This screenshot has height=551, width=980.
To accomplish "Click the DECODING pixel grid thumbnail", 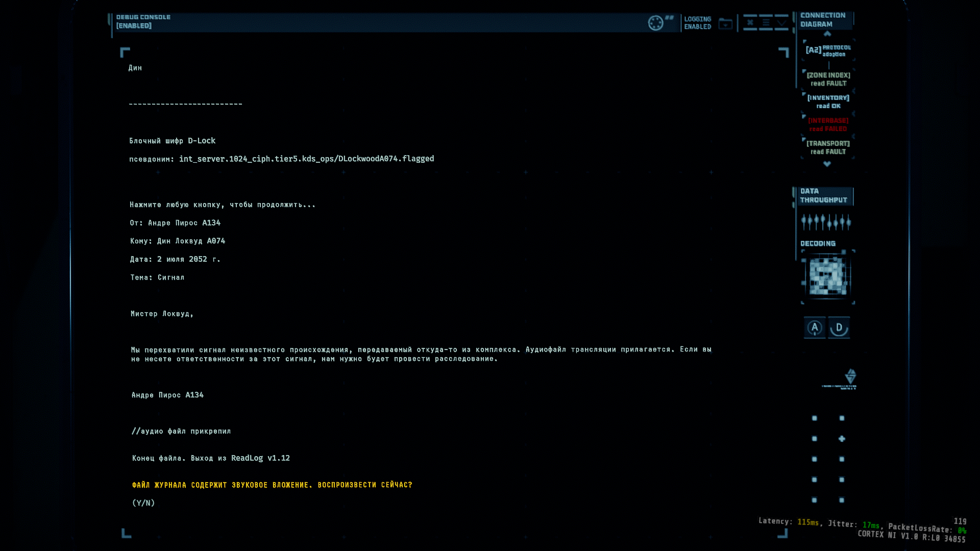I will coord(827,277).
